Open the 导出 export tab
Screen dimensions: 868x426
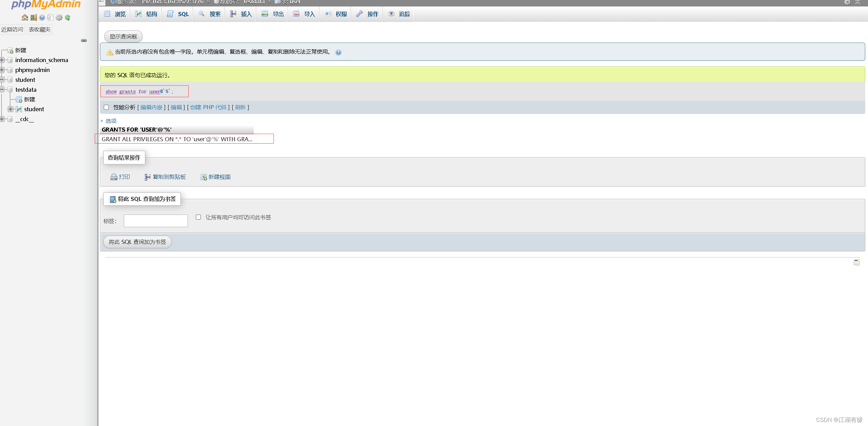click(x=273, y=14)
